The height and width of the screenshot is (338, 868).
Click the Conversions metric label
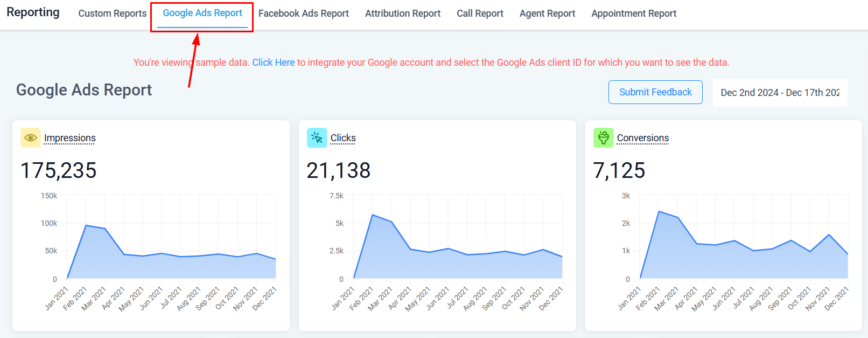pos(643,138)
